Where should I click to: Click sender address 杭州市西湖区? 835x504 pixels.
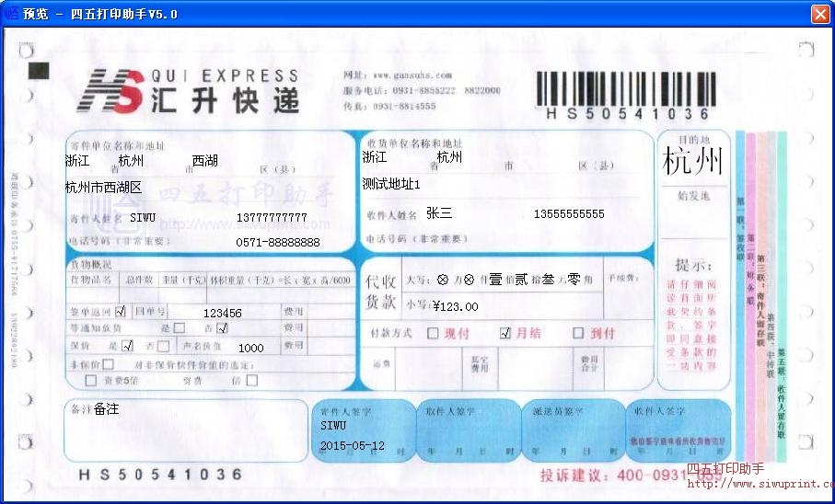(x=103, y=187)
